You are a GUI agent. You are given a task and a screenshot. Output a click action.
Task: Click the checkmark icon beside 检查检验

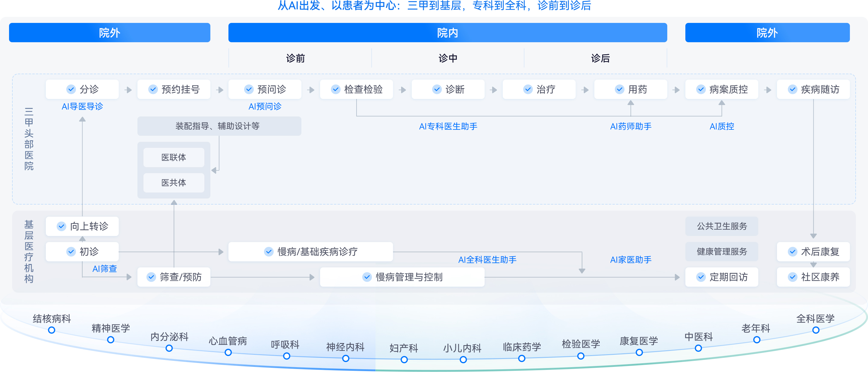[336, 89]
